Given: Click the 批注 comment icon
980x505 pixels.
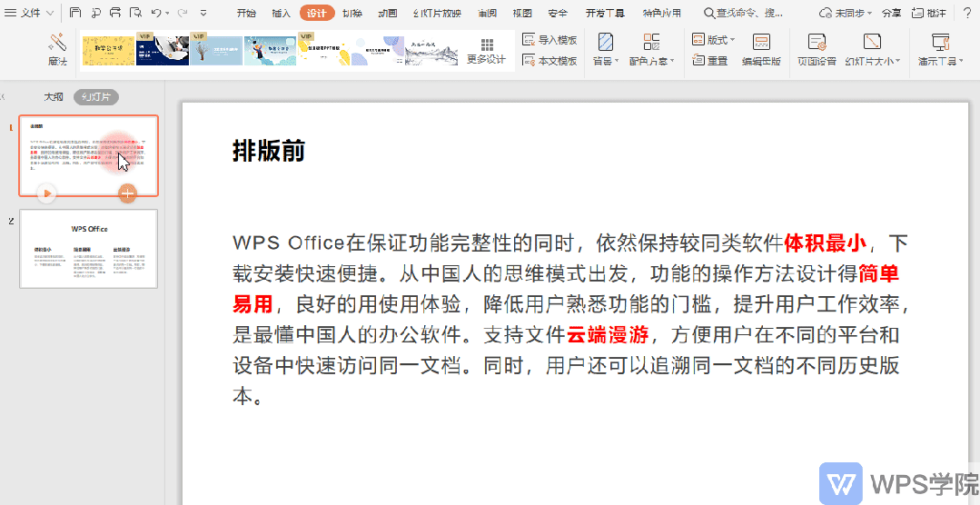Looking at the screenshot, I should 917,13.
